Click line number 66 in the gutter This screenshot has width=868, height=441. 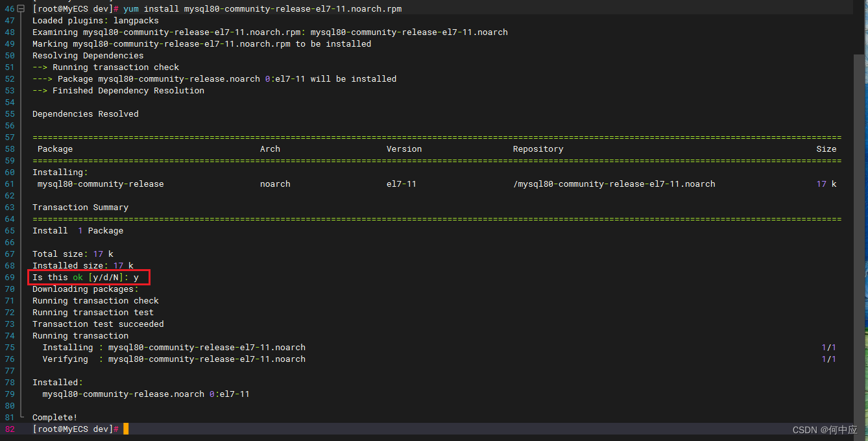pos(9,243)
